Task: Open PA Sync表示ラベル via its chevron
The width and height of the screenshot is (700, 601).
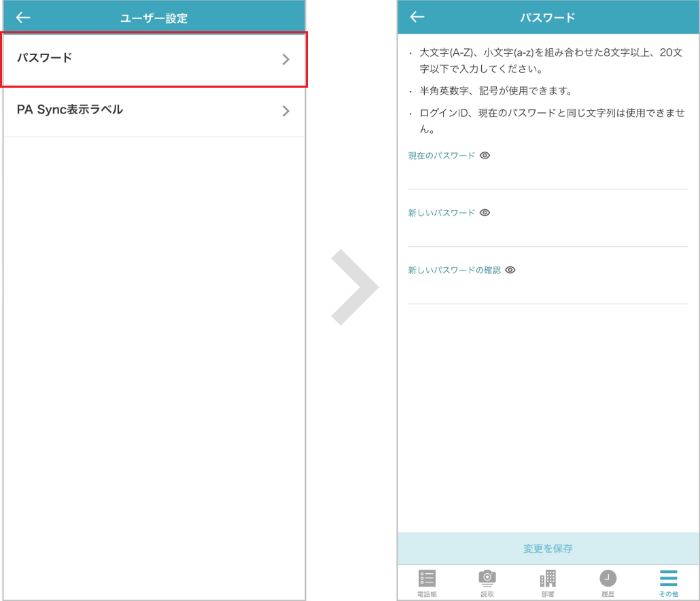Action: click(286, 111)
